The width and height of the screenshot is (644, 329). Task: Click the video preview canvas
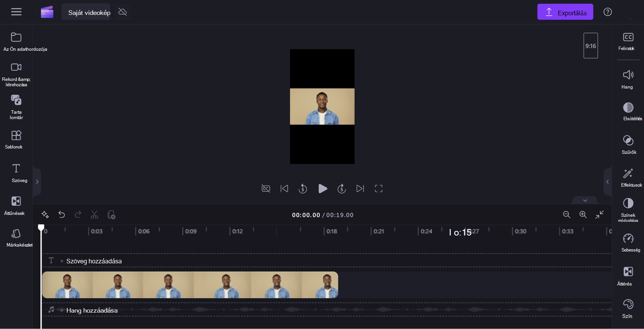[322, 106]
